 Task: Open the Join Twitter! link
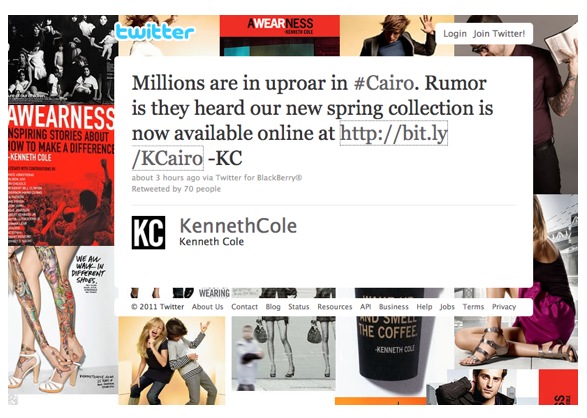click(x=499, y=34)
